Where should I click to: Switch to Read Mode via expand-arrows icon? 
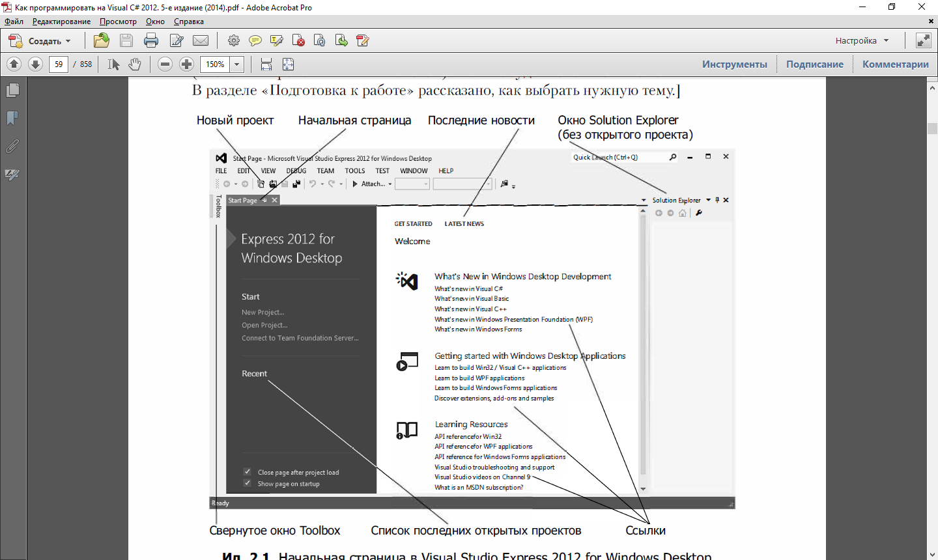click(924, 40)
